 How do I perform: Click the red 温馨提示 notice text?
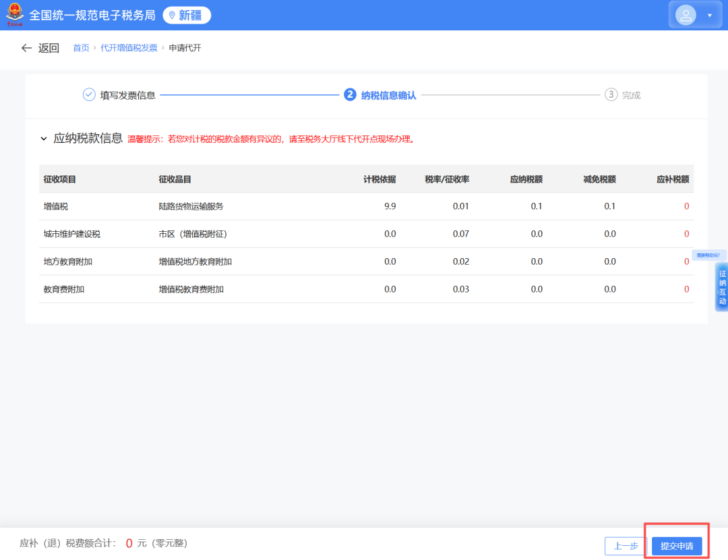tap(271, 139)
